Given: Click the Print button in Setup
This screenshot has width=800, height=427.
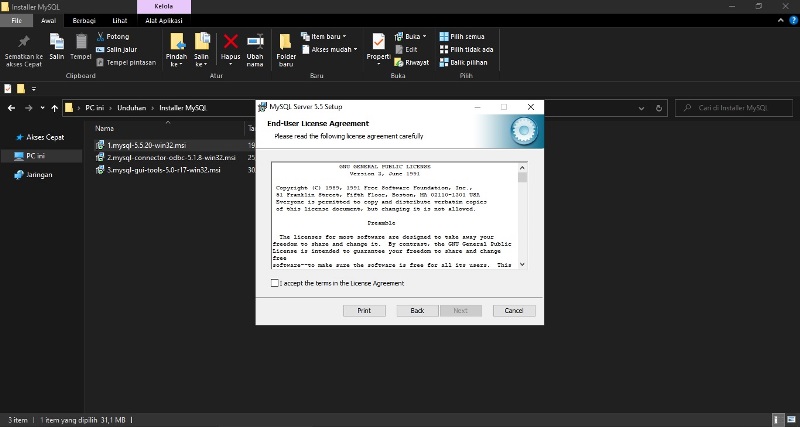Looking at the screenshot, I should click(x=364, y=311).
